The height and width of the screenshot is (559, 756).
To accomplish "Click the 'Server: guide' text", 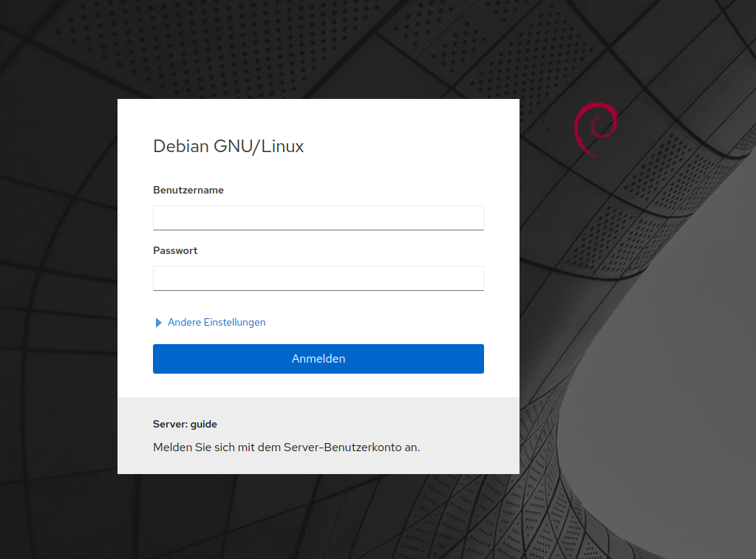I will (185, 424).
